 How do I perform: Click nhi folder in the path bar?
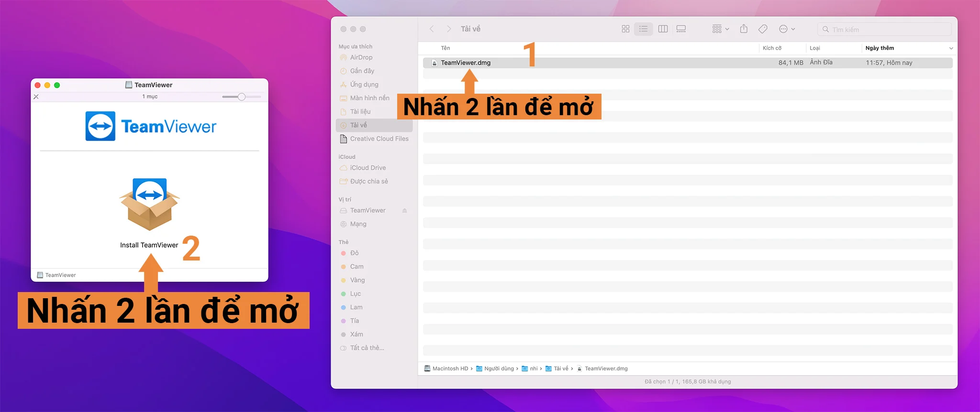click(529, 369)
